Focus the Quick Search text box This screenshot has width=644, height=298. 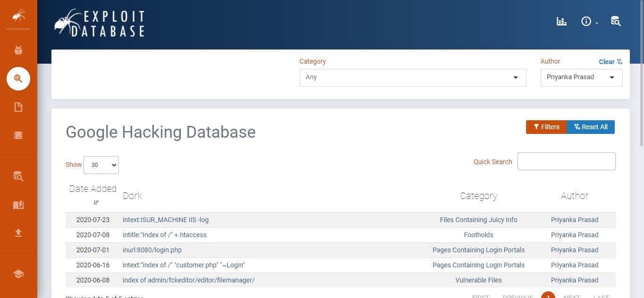[x=566, y=161]
